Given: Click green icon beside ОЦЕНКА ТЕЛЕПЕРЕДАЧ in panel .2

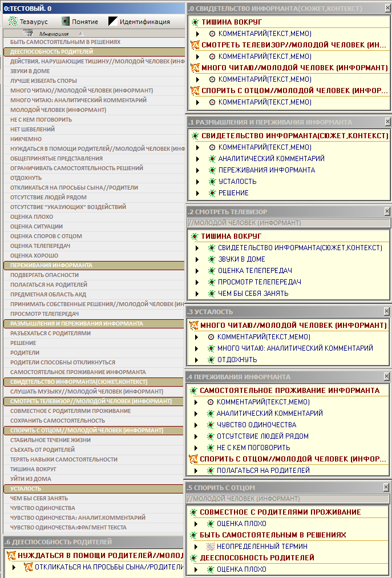Looking at the screenshot, I should click(x=212, y=271).
